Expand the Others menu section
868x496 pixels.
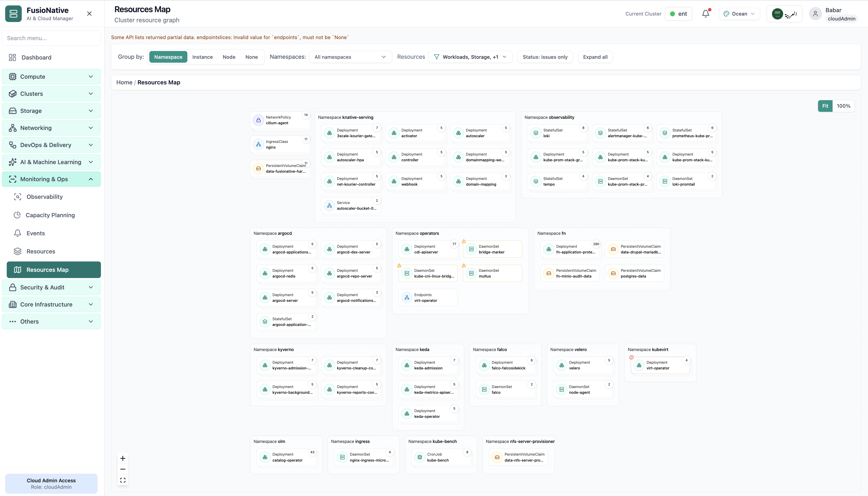pos(52,321)
